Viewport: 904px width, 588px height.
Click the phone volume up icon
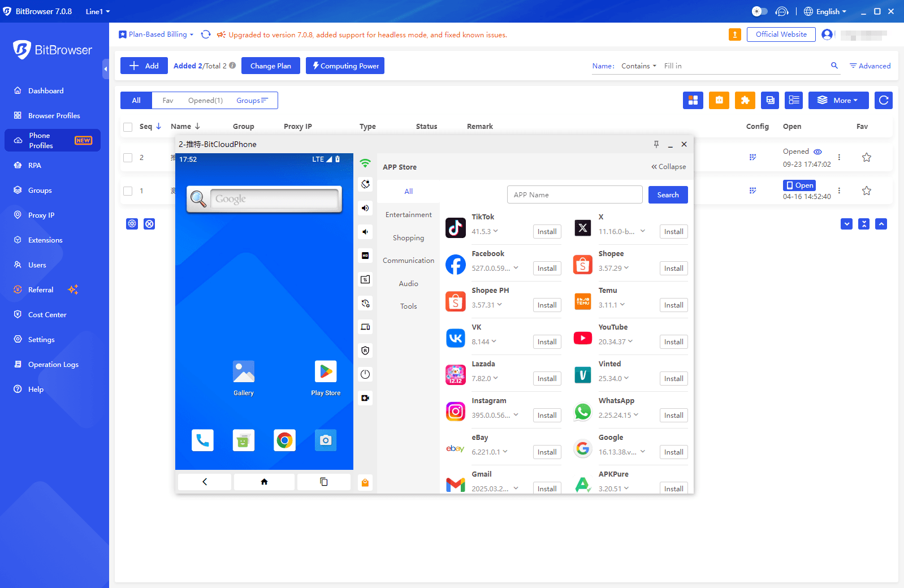coord(365,208)
